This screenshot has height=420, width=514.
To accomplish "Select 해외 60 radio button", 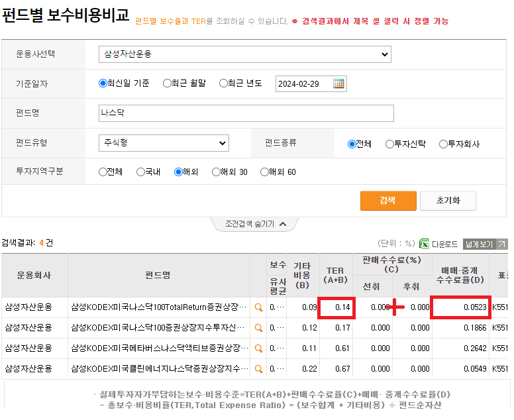I will click(264, 172).
